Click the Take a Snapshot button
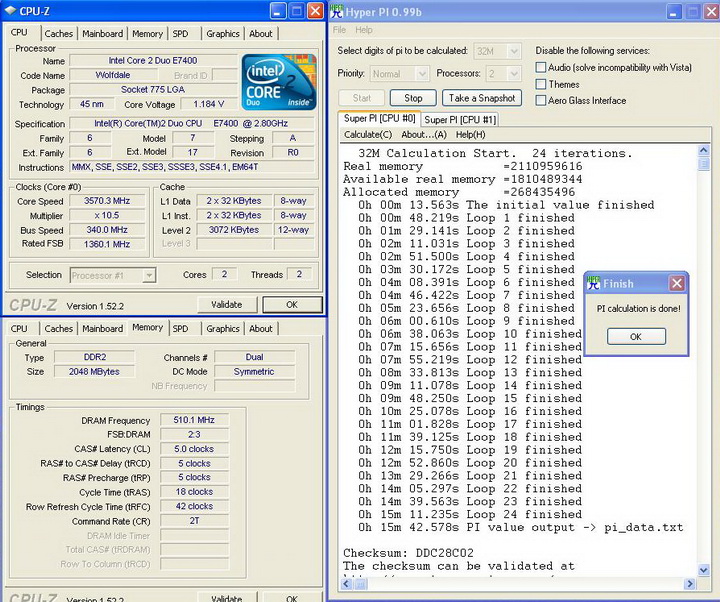 click(x=482, y=98)
